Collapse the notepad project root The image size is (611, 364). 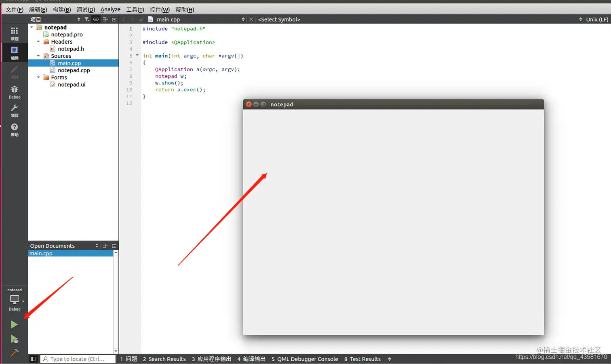tap(32, 27)
